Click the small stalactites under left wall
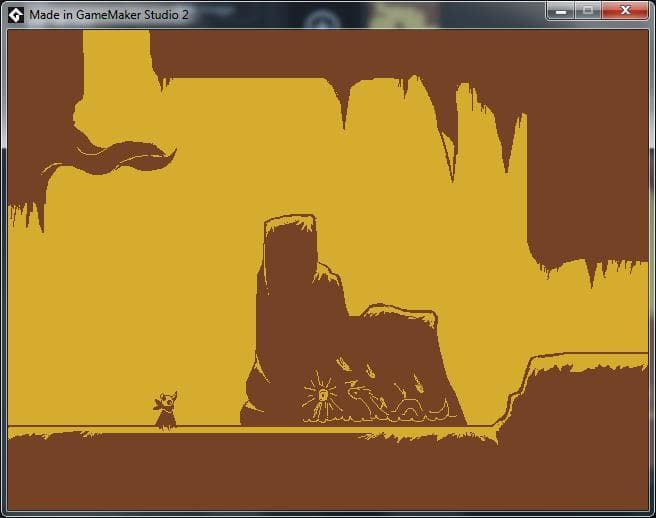 tap(26, 215)
